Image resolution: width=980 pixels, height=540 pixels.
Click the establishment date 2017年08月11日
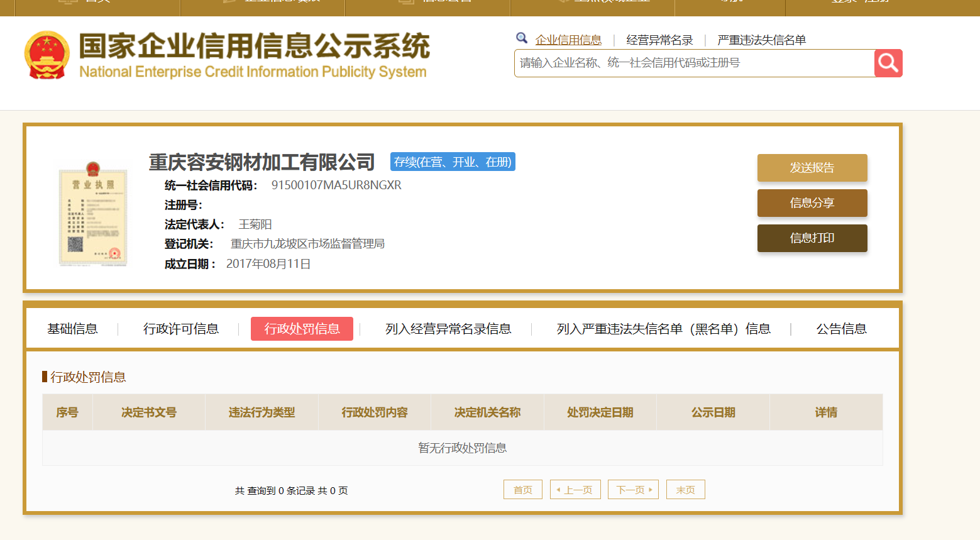coord(268,264)
